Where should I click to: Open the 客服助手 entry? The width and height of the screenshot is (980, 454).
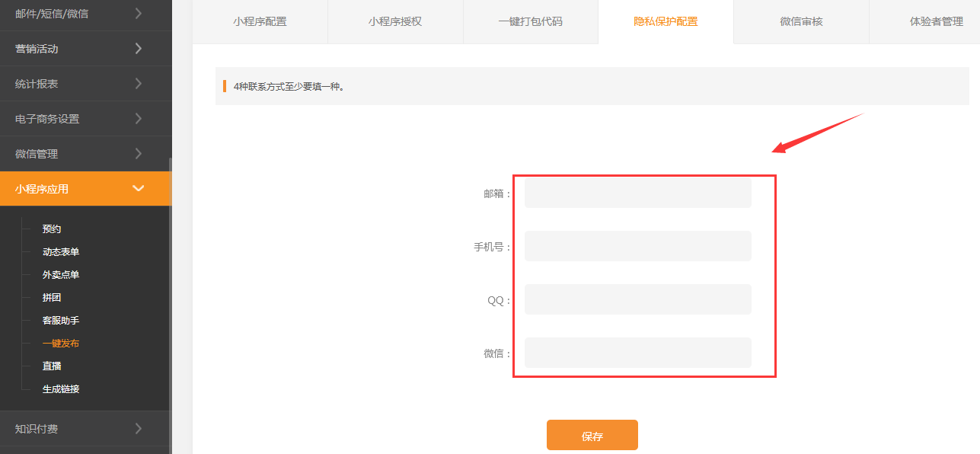(x=61, y=321)
